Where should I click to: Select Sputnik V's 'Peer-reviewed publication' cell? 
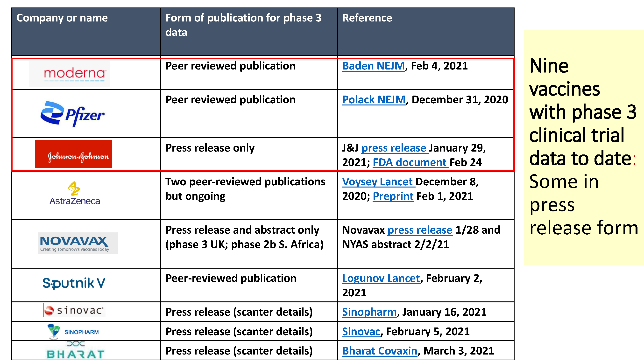point(249,285)
